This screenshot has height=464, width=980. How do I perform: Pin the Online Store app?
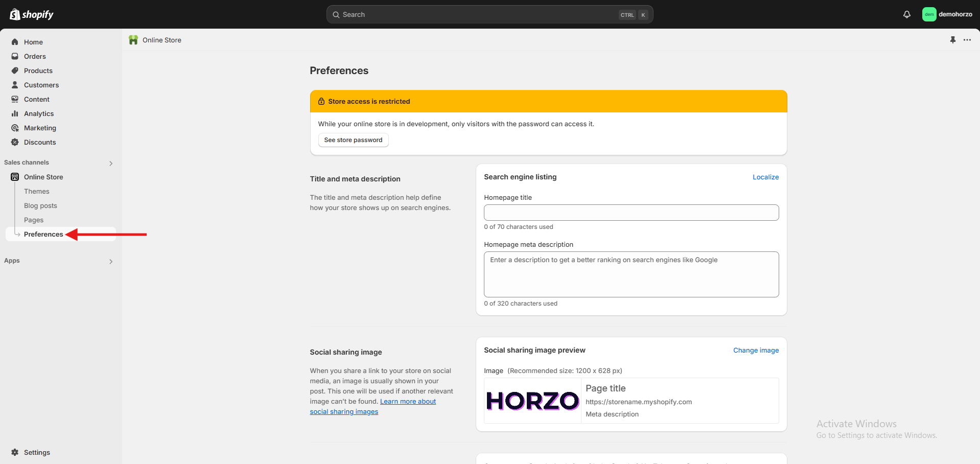(952, 40)
